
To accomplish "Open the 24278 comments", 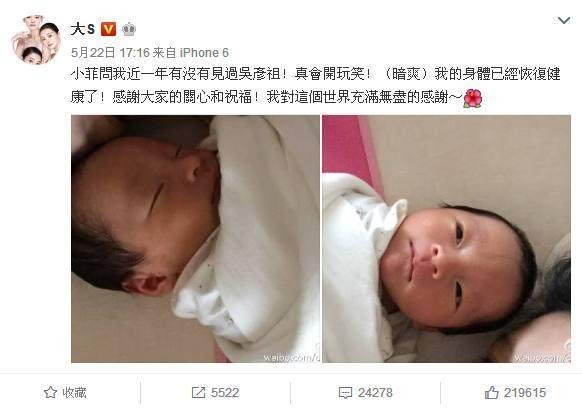I will (375, 392).
